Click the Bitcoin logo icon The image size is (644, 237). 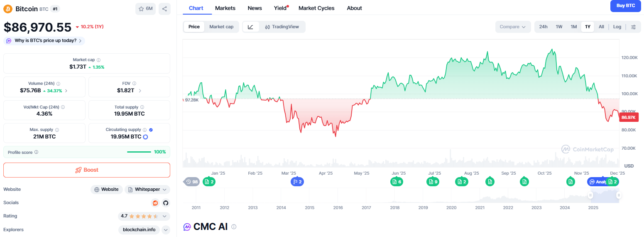pyautogui.click(x=8, y=9)
